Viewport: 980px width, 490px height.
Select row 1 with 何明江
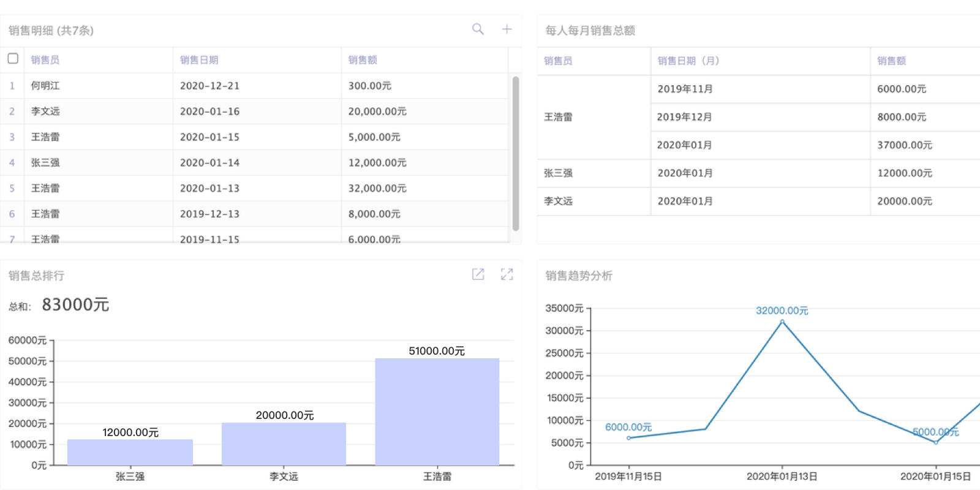coord(45,86)
